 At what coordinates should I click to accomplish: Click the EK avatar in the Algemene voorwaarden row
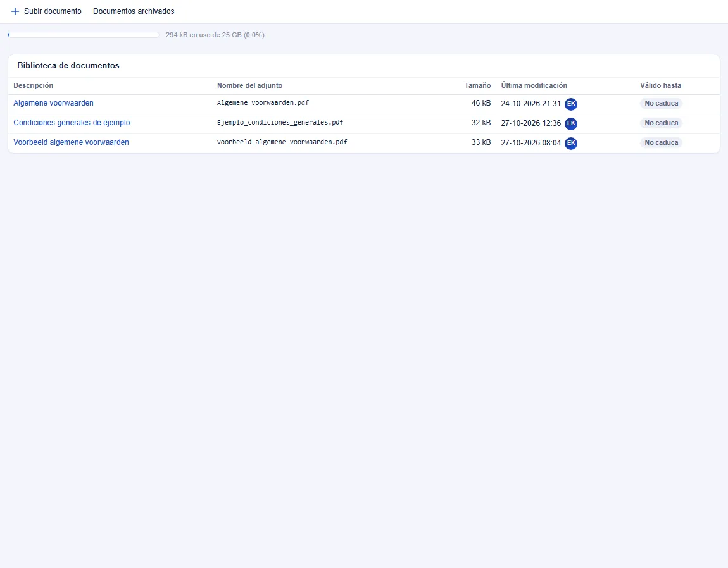point(570,104)
